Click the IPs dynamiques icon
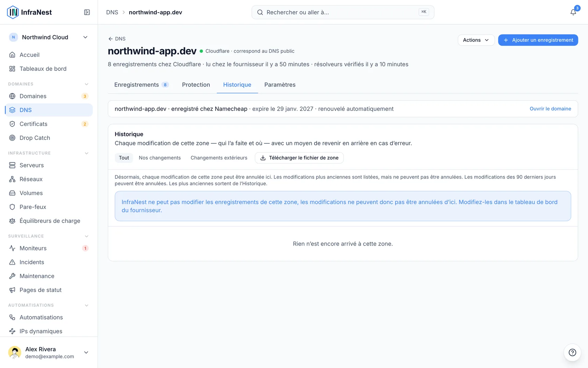This screenshot has width=588, height=368. click(12, 331)
